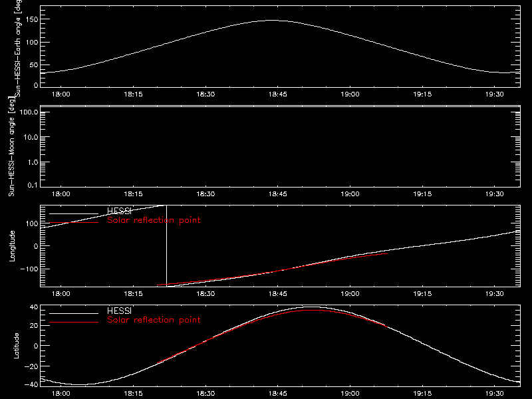Click the 150 tick label on Earth angle axis
Viewport: 532px width, 399px height.
(32, 20)
